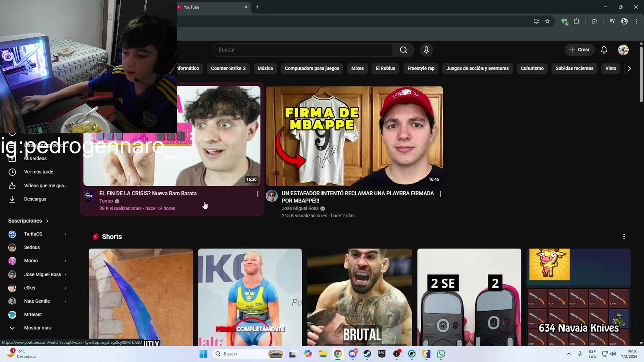
Task: Open options for the Mbappé playera video
Action: tap(440, 194)
